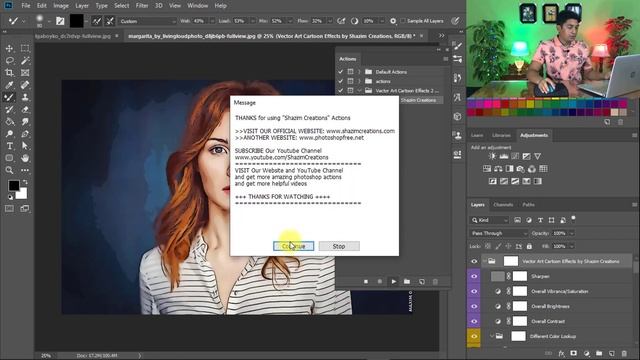Screen dimensions: 640x360
Task: Delete action trash icon in Actions panel
Action: [435, 282]
